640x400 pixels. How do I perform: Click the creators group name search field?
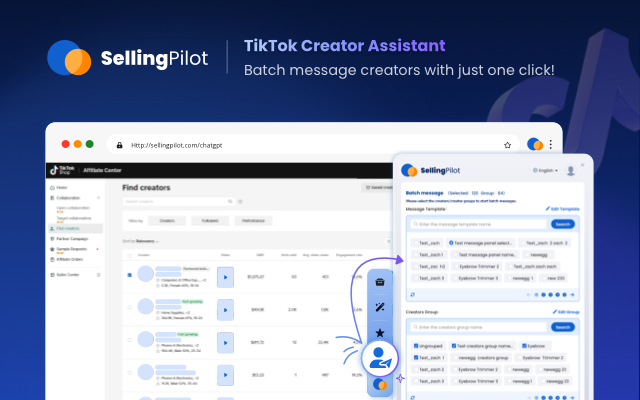tap(478, 327)
